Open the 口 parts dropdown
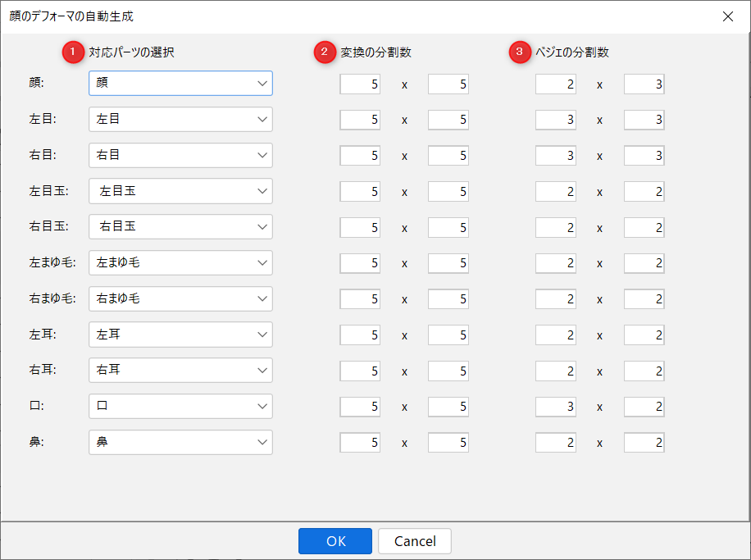The height and width of the screenshot is (560, 751). (x=180, y=407)
